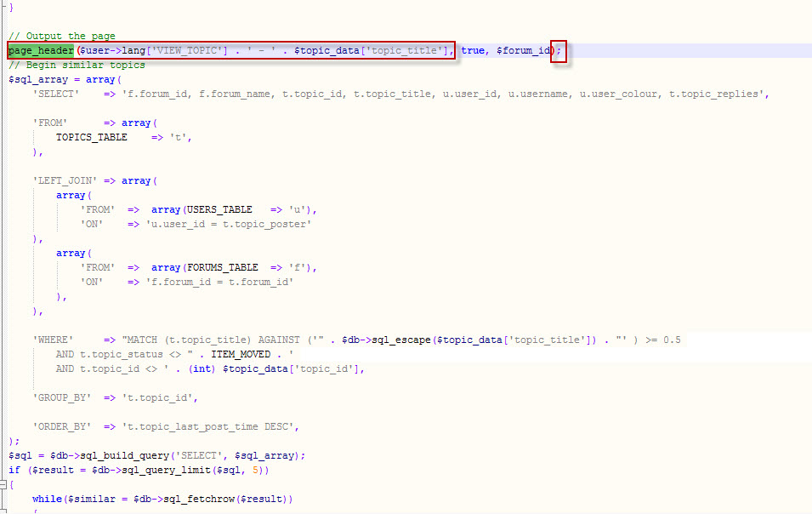Click f.forum_name in the SELECT string

click(x=235, y=94)
